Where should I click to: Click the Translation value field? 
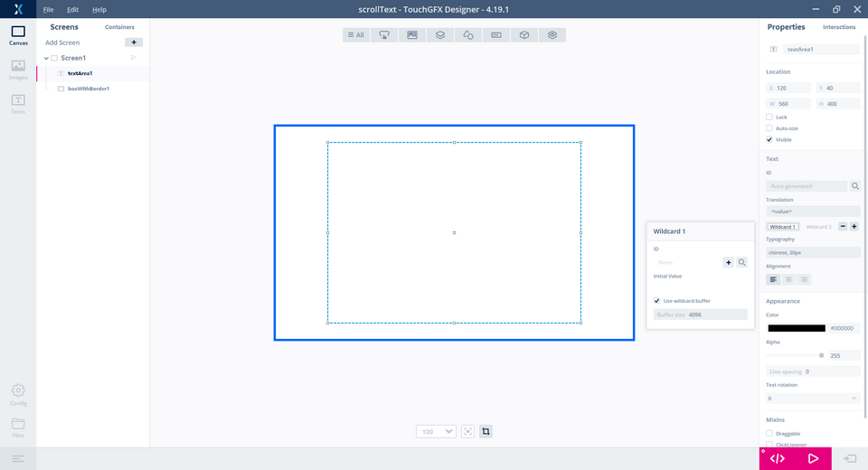(x=813, y=211)
